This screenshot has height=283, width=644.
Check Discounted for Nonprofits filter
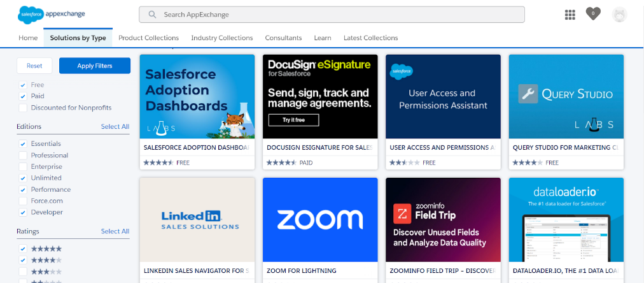point(23,108)
